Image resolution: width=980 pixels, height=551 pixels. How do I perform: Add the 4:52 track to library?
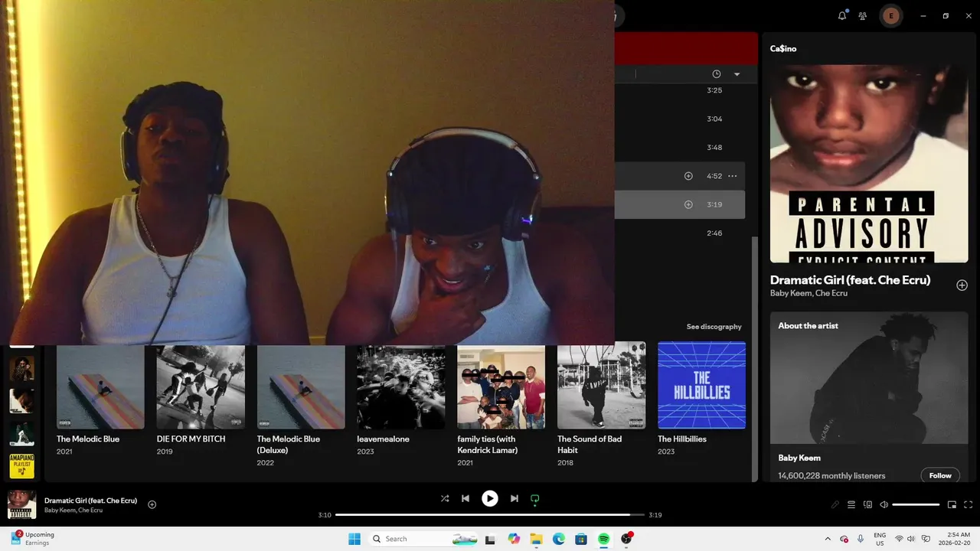click(x=688, y=176)
